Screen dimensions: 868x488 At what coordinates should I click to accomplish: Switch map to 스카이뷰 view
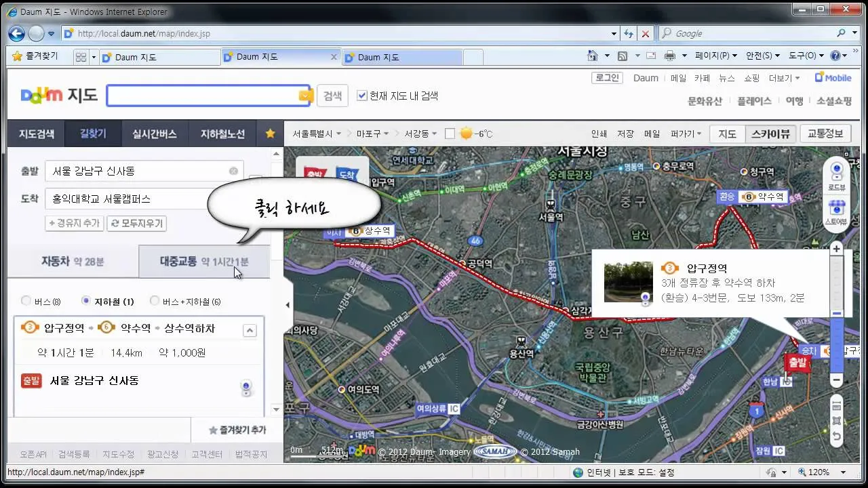pyautogui.click(x=770, y=134)
